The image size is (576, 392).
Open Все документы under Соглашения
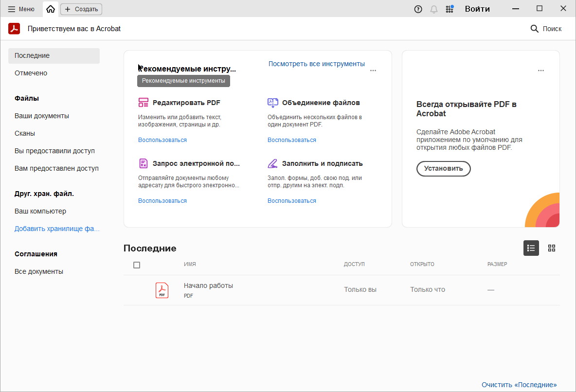coord(39,271)
